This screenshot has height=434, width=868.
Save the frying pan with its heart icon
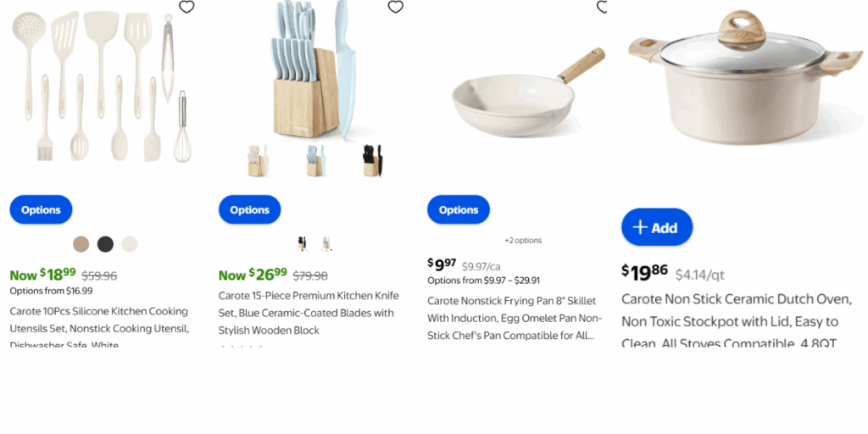click(x=603, y=7)
